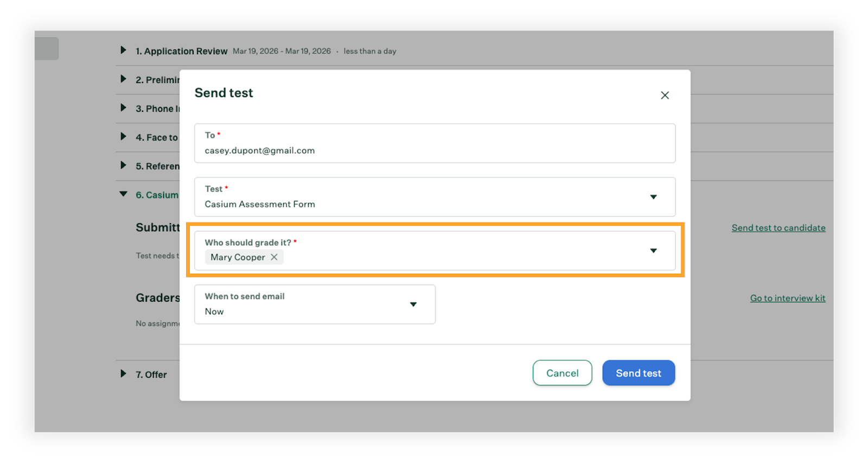Expand the Offer stage triangle
This screenshot has width=868, height=463.
123,374
